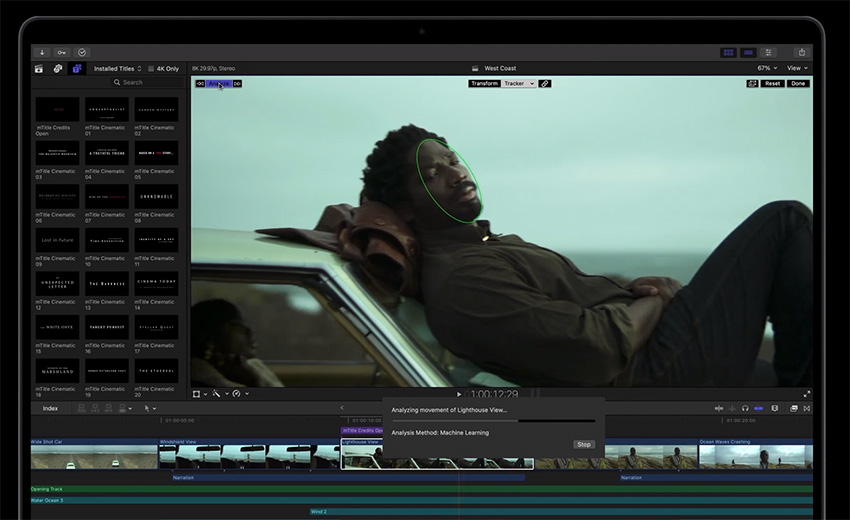The height and width of the screenshot is (520, 850).
Task: Click the import media down-arrow button
Action: pyautogui.click(x=42, y=53)
